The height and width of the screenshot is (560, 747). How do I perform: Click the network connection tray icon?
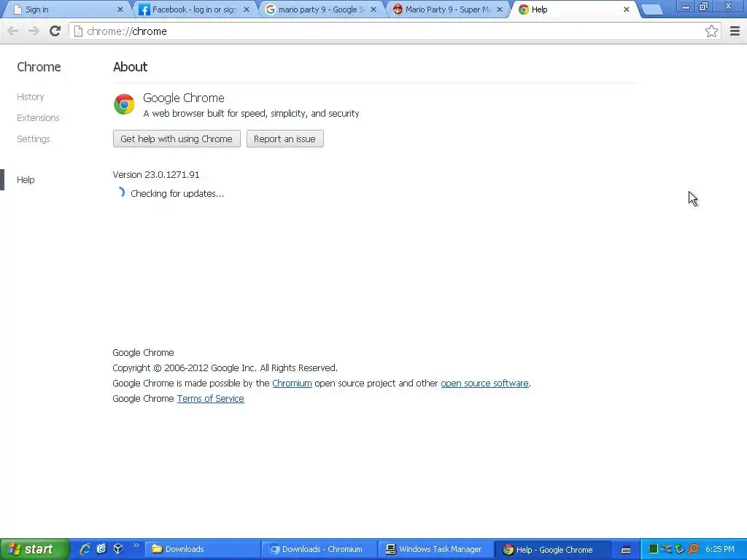667,549
